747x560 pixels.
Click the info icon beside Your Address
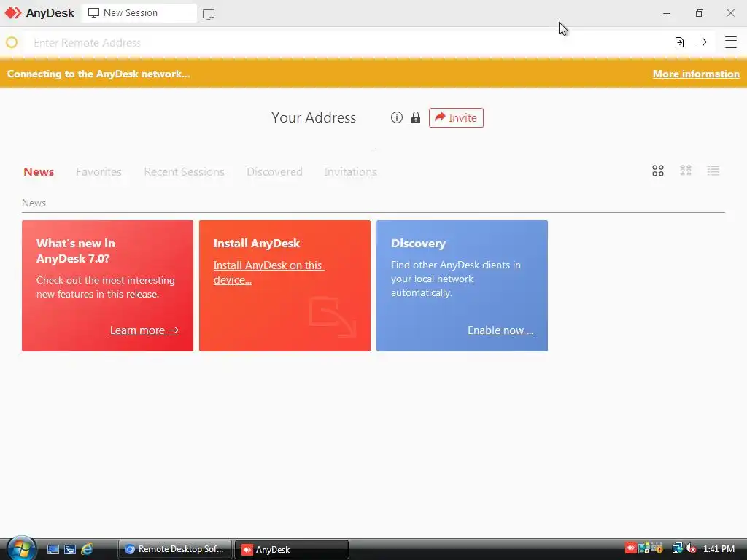point(396,117)
